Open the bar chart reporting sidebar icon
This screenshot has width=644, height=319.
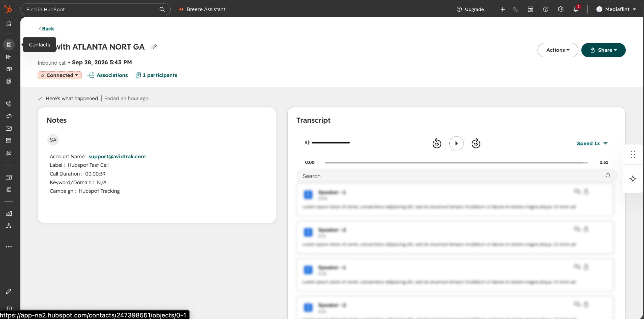[9, 214]
